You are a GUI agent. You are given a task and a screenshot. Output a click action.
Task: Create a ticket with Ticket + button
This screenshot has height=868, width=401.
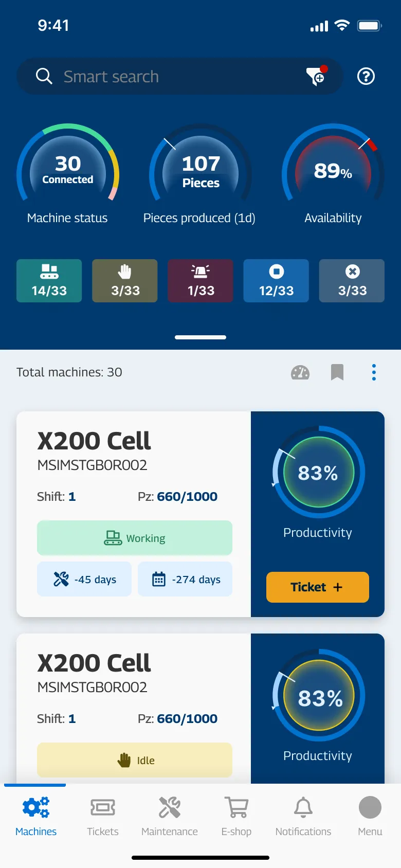(x=318, y=587)
